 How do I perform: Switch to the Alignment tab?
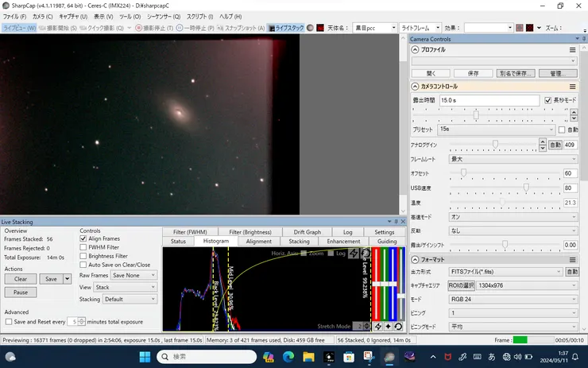[258, 242]
